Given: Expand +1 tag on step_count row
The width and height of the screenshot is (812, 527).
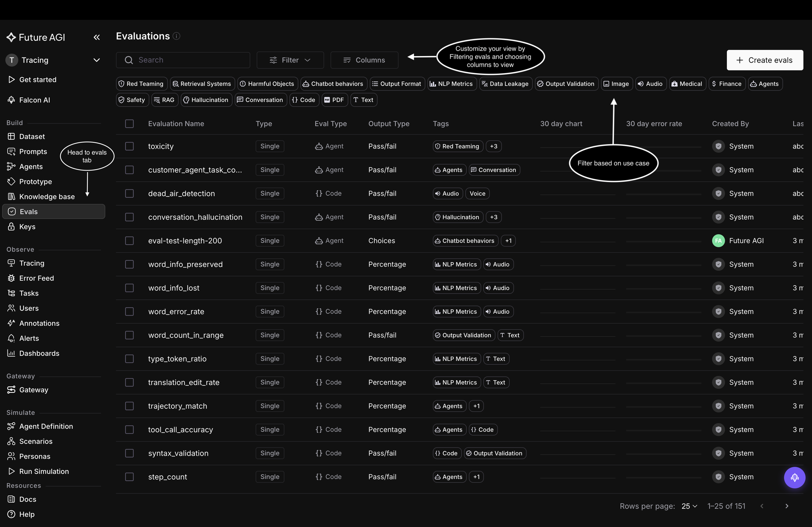Looking at the screenshot, I should 476,477.
